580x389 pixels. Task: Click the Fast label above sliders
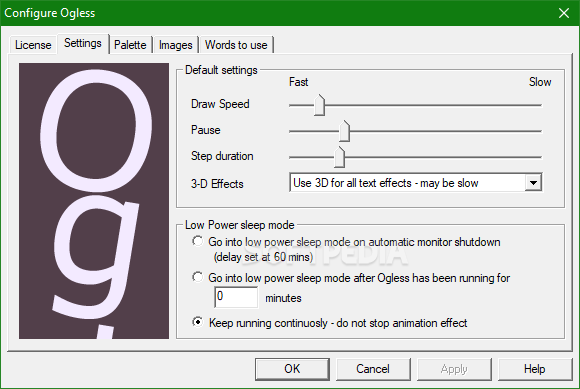[x=299, y=82]
